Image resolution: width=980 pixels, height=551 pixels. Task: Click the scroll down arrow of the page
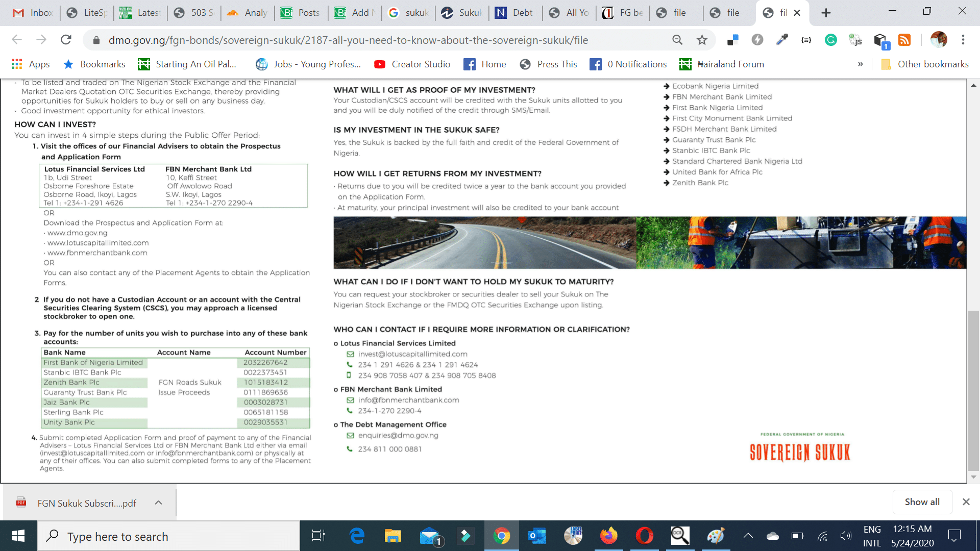click(974, 478)
